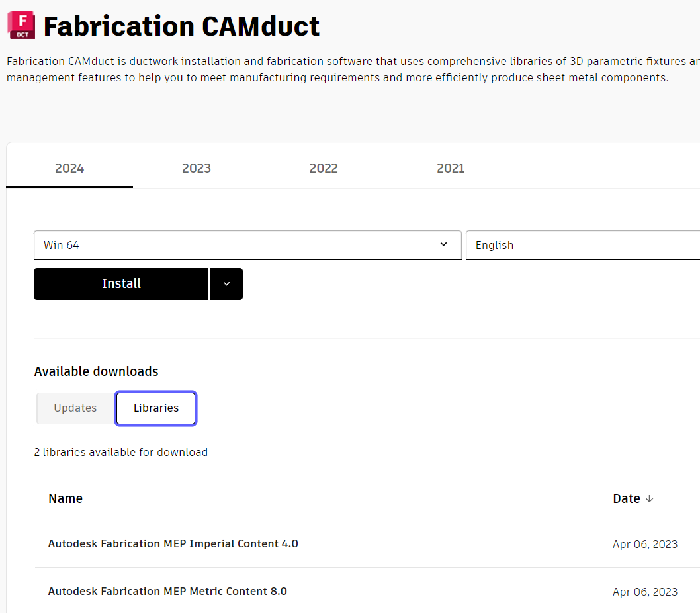Select the Libraries downloads toggle
700x613 pixels.
tap(155, 408)
